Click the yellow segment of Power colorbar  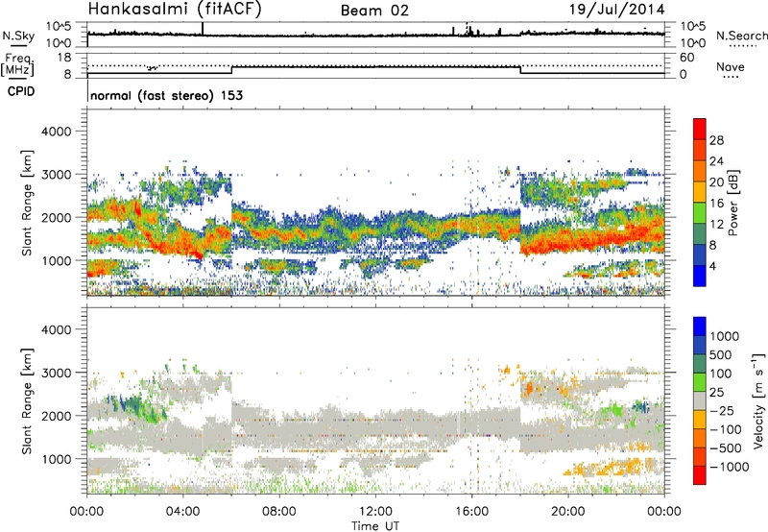tap(700, 191)
